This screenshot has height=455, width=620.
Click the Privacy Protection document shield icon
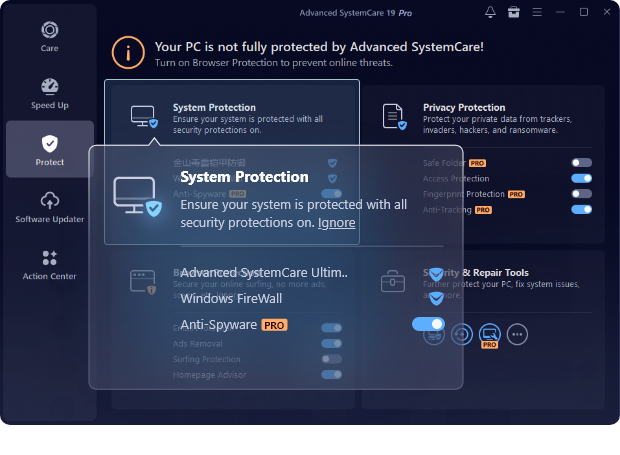[394, 116]
